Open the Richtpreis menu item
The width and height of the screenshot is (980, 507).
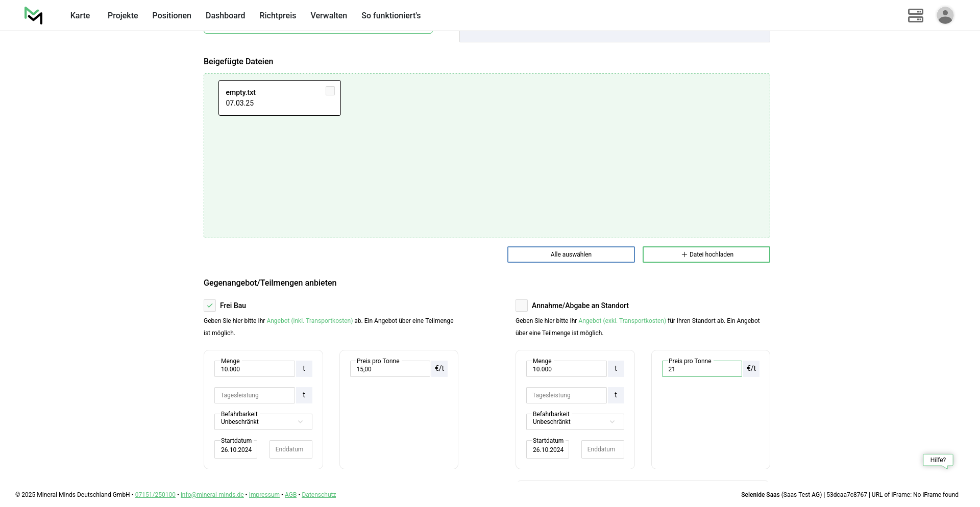[278, 15]
